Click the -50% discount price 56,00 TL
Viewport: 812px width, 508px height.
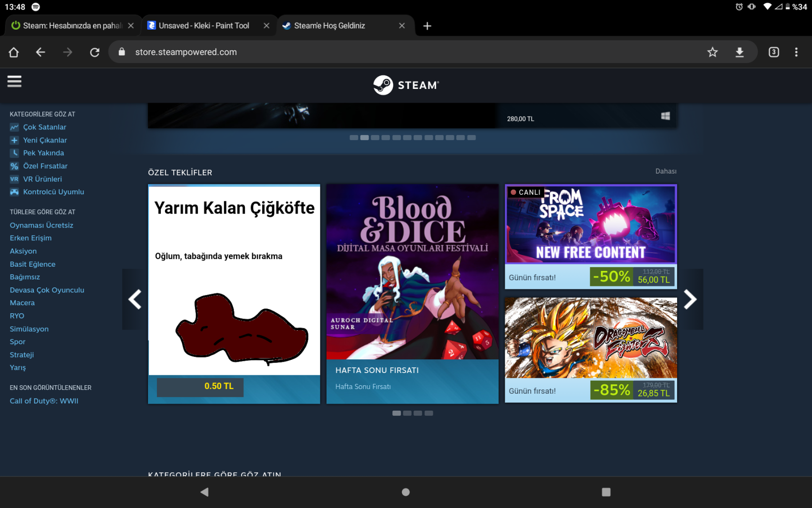pos(632,277)
